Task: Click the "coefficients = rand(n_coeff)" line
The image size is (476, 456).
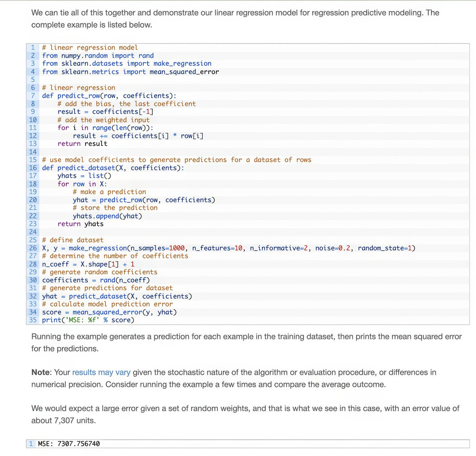Action: click(x=96, y=280)
